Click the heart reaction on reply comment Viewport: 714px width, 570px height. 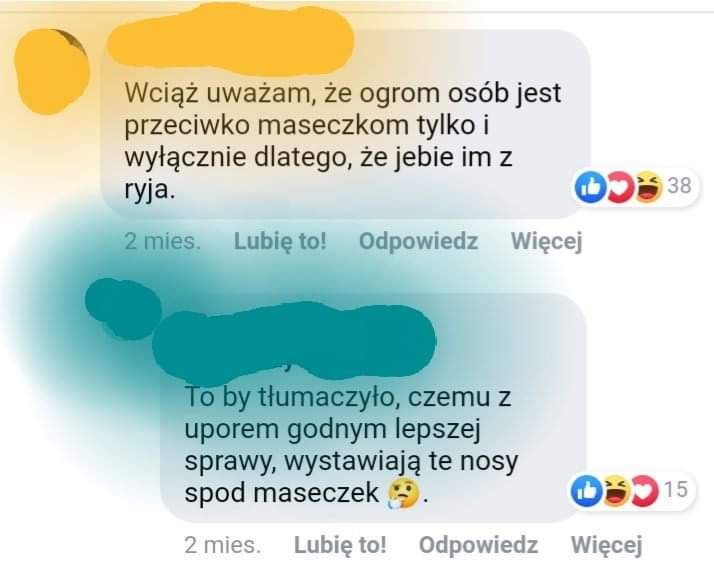pos(644,492)
